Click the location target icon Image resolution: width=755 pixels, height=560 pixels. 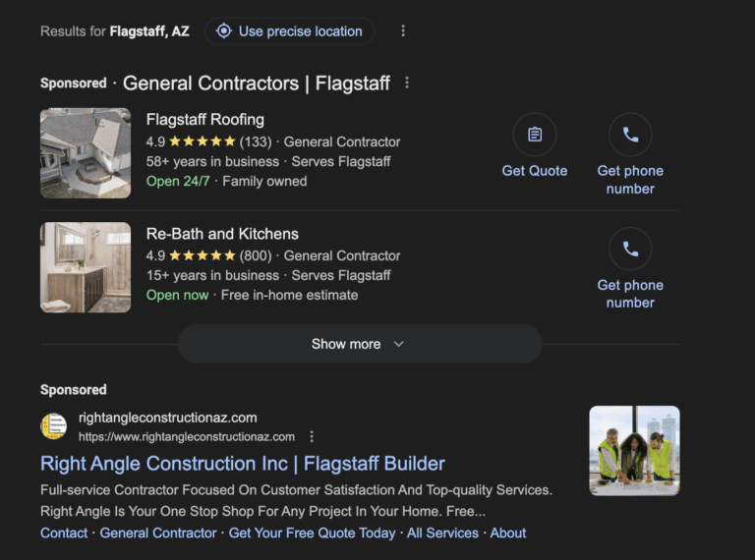point(224,31)
